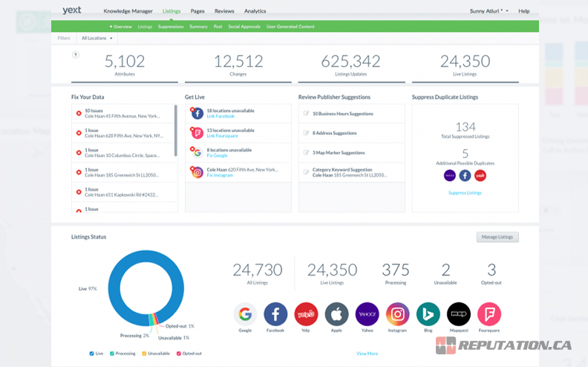Click the Bing publisher icon
The width and height of the screenshot is (588, 367).
tap(428, 314)
